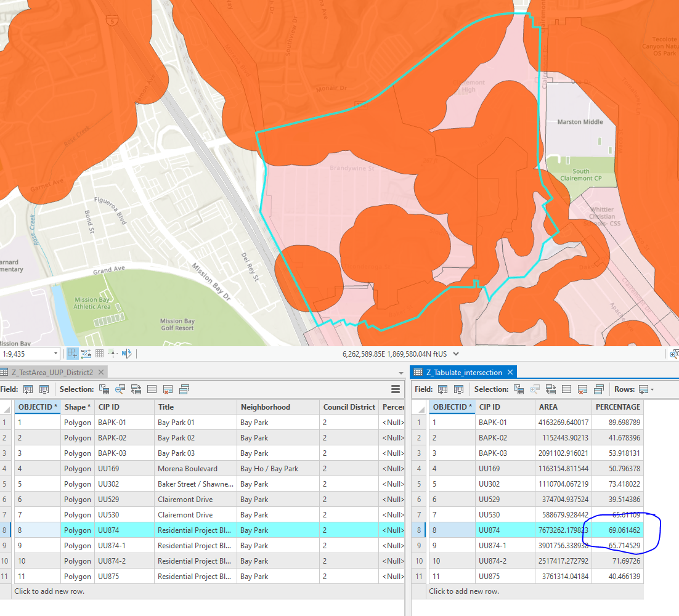Sort by PERCENTAGE column header
The image size is (679, 616).
[617, 407]
